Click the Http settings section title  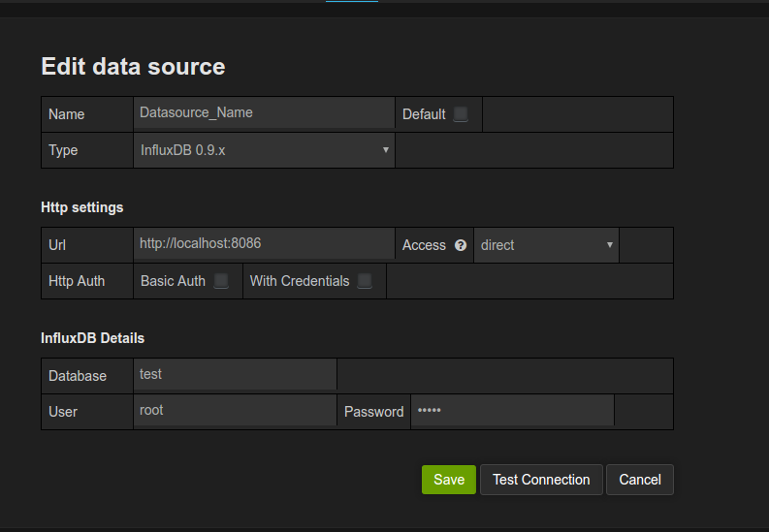coord(81,207)
